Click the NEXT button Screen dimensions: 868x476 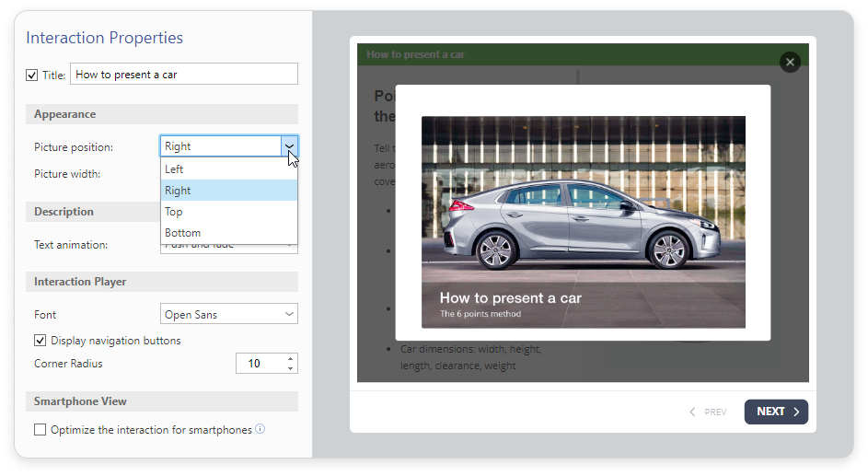coord(775,412)
